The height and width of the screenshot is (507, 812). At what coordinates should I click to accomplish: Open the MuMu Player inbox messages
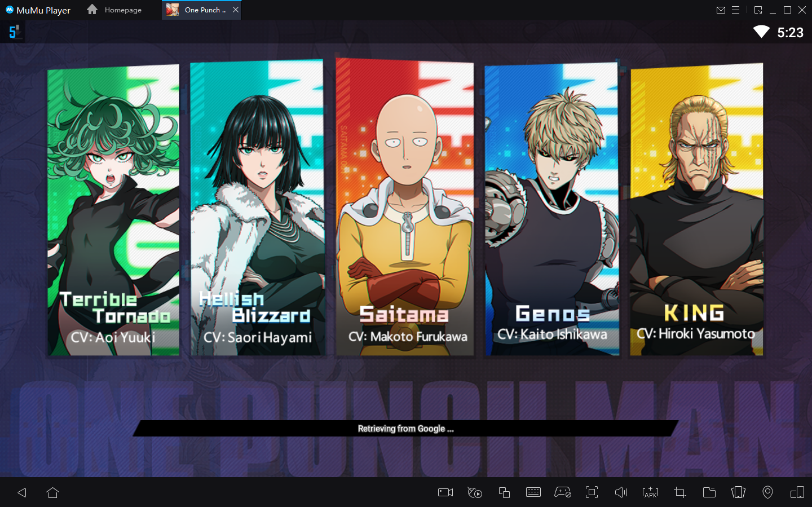pos(721,10)
